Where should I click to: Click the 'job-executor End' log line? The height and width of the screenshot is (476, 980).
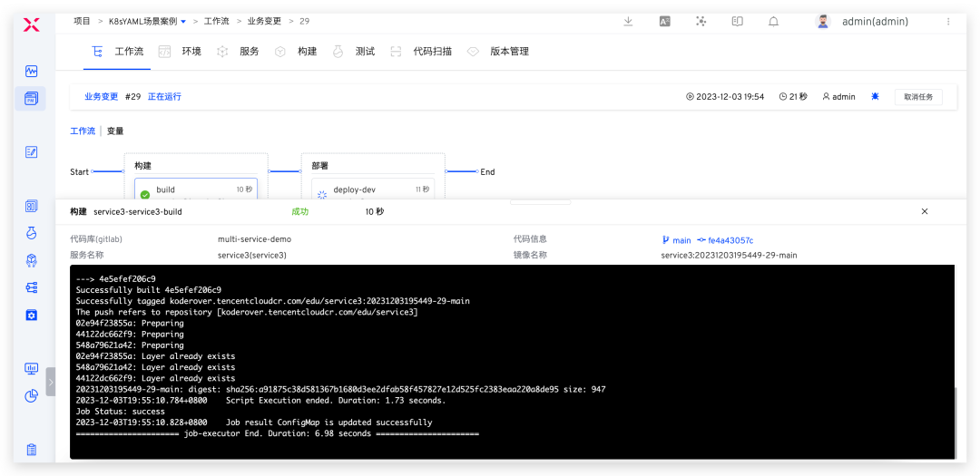pyautogui.click(x=278, y=433)
